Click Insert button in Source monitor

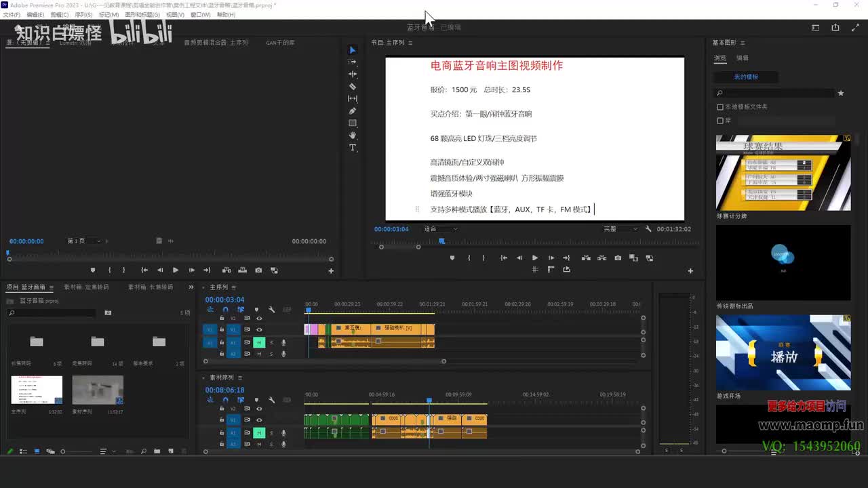pyautogui.click(x=226, y=270)
